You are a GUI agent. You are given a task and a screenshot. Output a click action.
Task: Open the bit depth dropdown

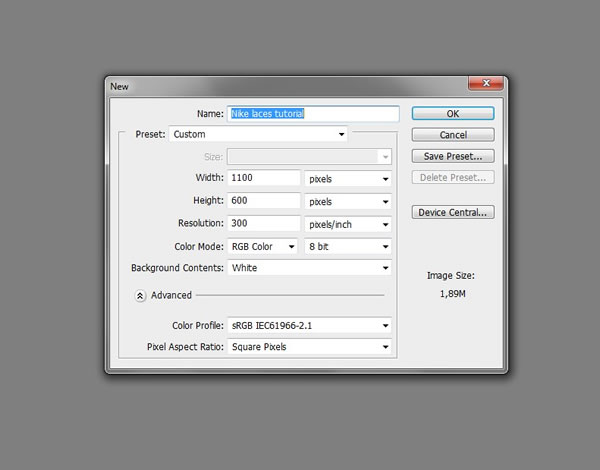pyautogui.click(x=348, y=246)
